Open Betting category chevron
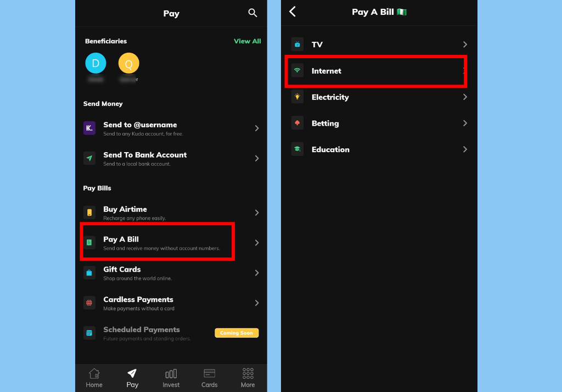The width and height of the screenshot is (562, 392). 465,123
